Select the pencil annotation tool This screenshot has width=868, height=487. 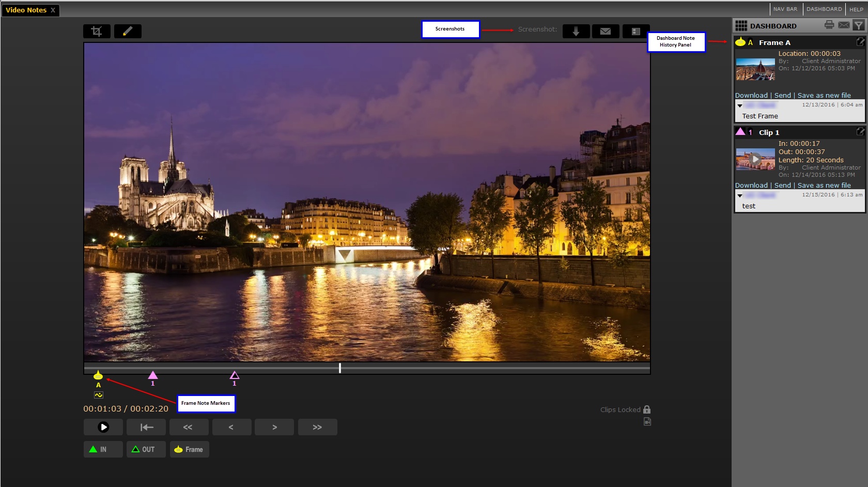[128, 32]
